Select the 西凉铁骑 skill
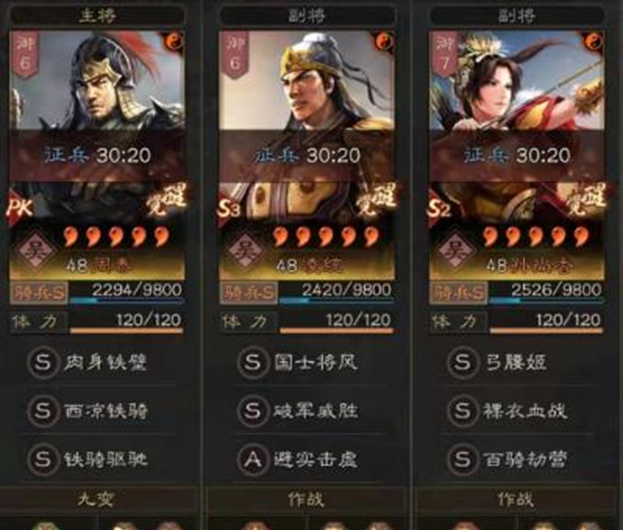 pos(106,411)
